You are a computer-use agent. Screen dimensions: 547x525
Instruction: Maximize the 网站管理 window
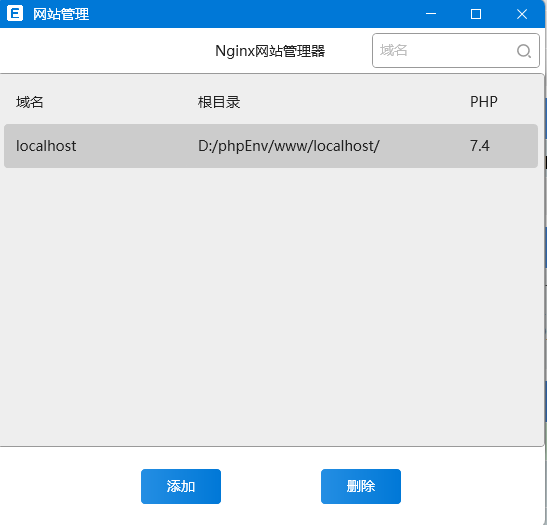[x=476, y=14]
